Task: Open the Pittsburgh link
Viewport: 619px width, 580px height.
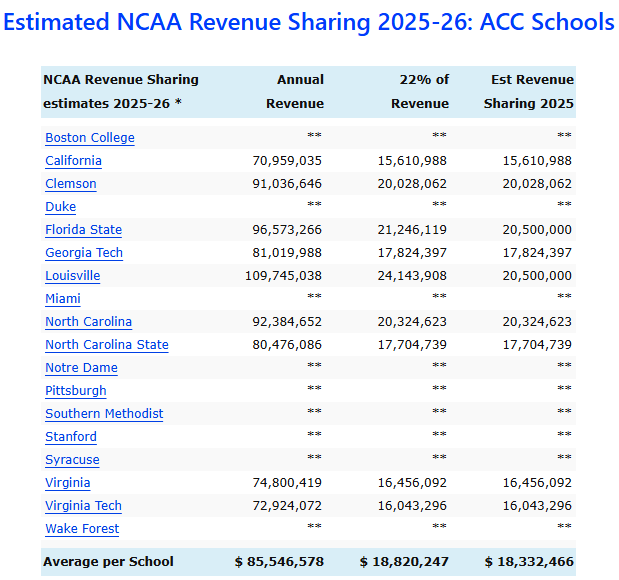Action: coord(76,390)
